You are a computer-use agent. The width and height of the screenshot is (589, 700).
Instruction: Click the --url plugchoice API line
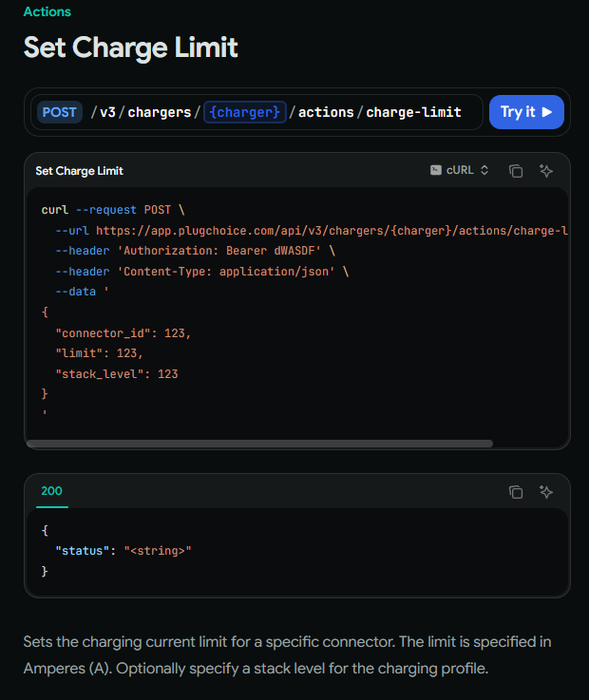(312, 231)
